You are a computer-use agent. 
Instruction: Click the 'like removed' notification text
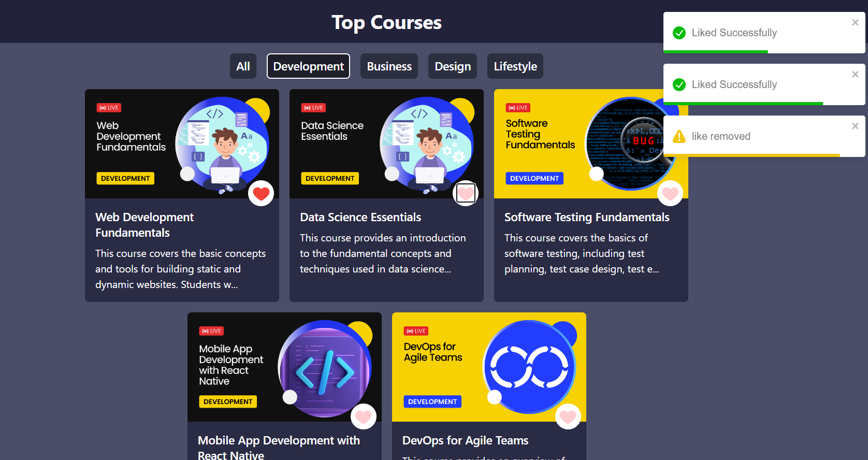(721, 136)
